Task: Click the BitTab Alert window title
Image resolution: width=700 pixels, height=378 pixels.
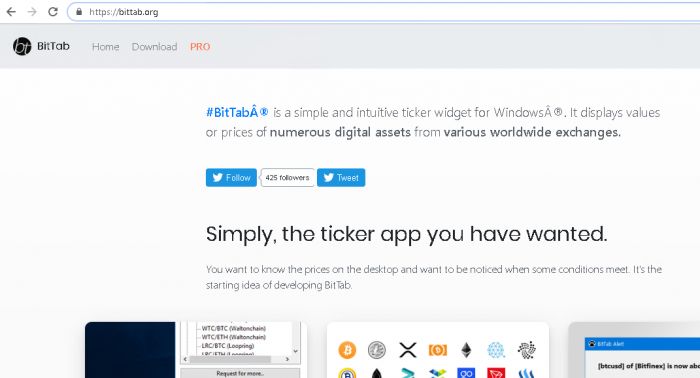Action: click(610, 344)
